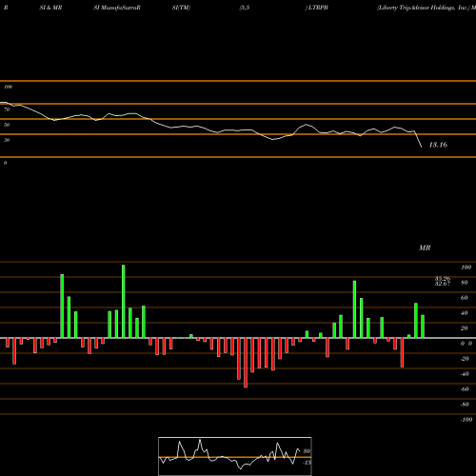Click the -100 label on MR axis
476x476 pixels.
tap(466, 420)
